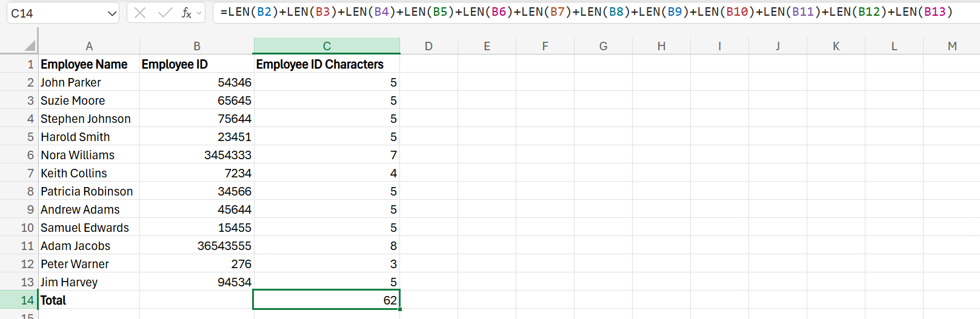
Task: Select column I header
Action: [x=719, y=46]
